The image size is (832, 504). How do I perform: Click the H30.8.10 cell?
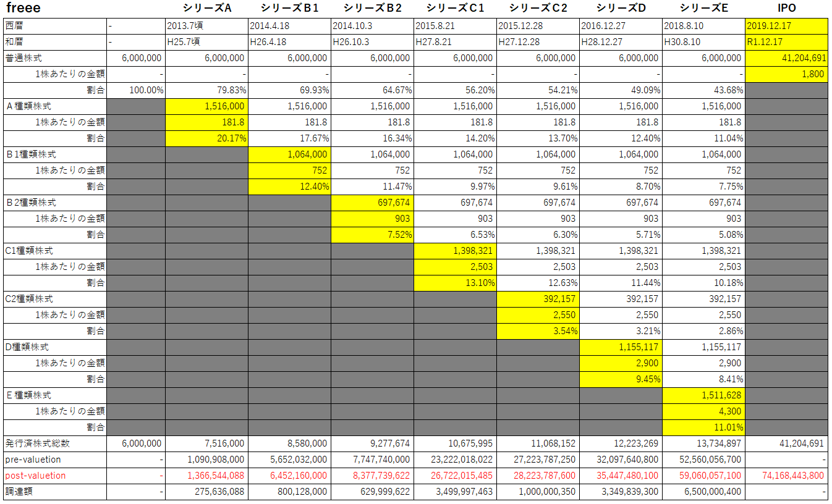click(703, 43)
